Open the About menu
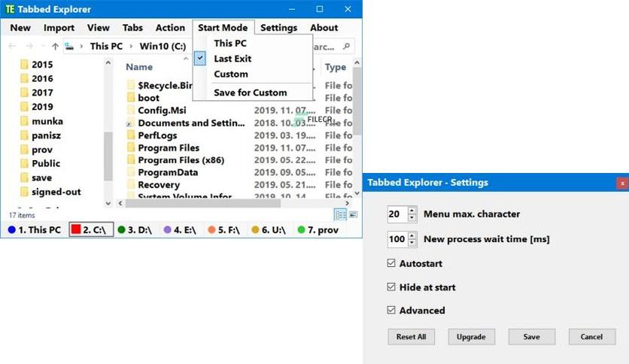The height and width of the screenshot is (364, 629). click(x=324, y=28)
